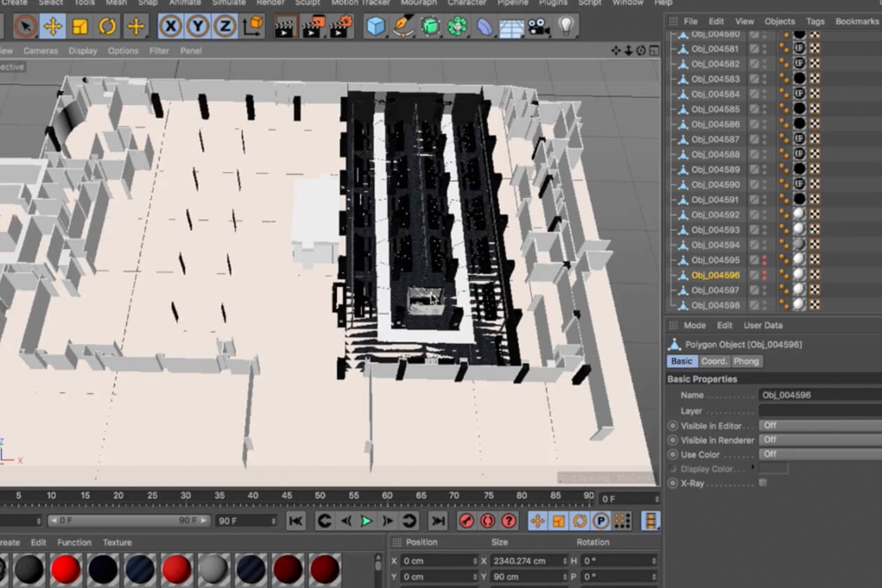Screen dimensions: 882x588
Task: Record active objects keyframe button
Action: 466,521
